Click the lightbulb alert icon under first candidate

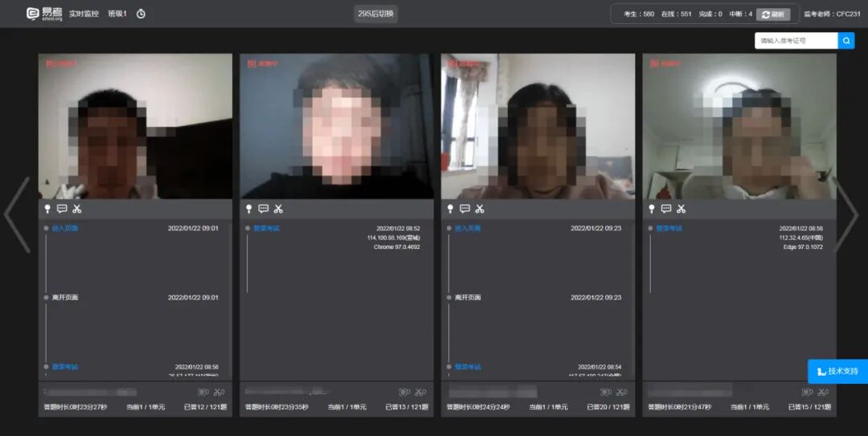pos(47,209)
